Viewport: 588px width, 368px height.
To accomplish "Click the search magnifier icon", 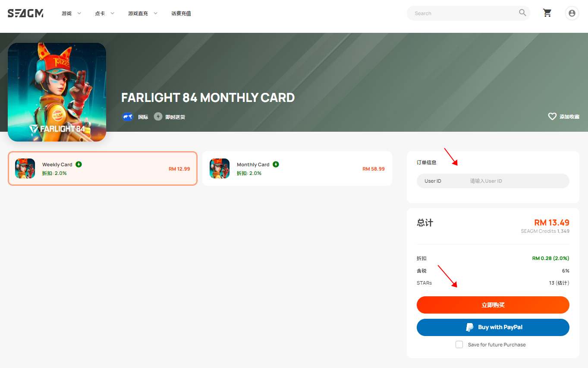I will coord(522,13).
